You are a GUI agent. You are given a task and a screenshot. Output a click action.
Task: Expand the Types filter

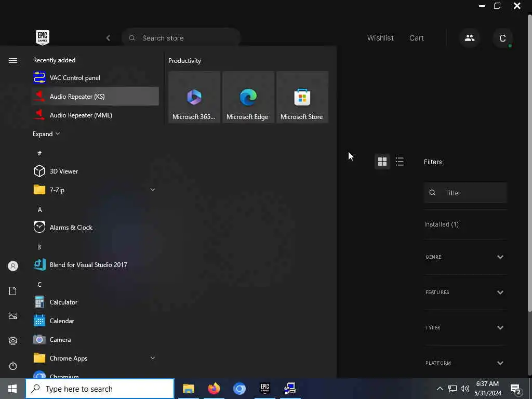[465, 327]
